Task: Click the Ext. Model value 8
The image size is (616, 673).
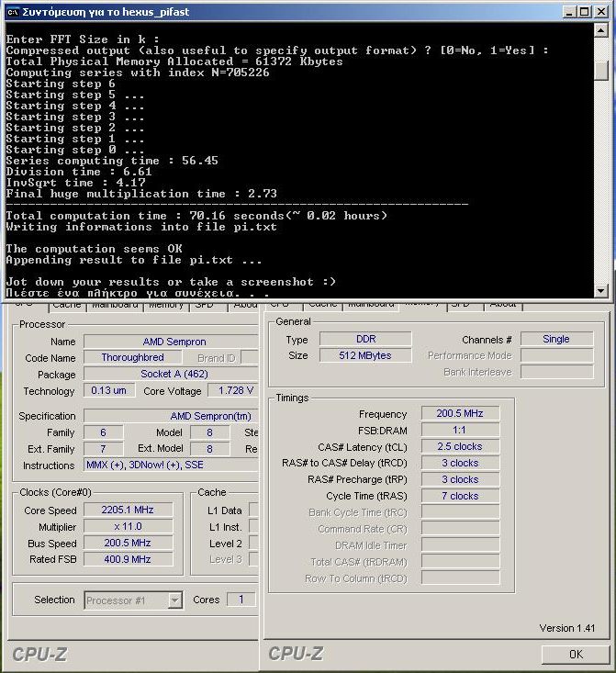Action: (210, 449)
